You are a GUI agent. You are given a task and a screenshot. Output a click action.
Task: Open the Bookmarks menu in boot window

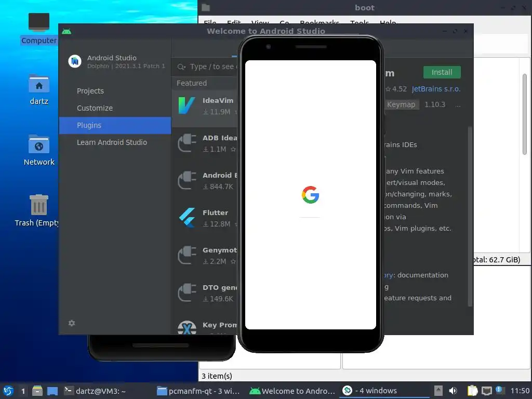pyautogui.click(x=320, y=23)
